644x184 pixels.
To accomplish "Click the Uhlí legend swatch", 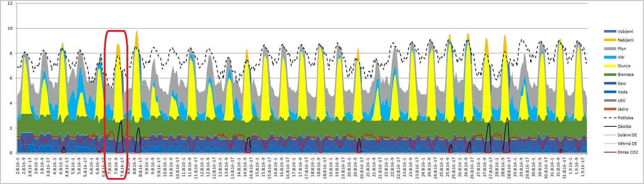I will (x=609, y=100).
